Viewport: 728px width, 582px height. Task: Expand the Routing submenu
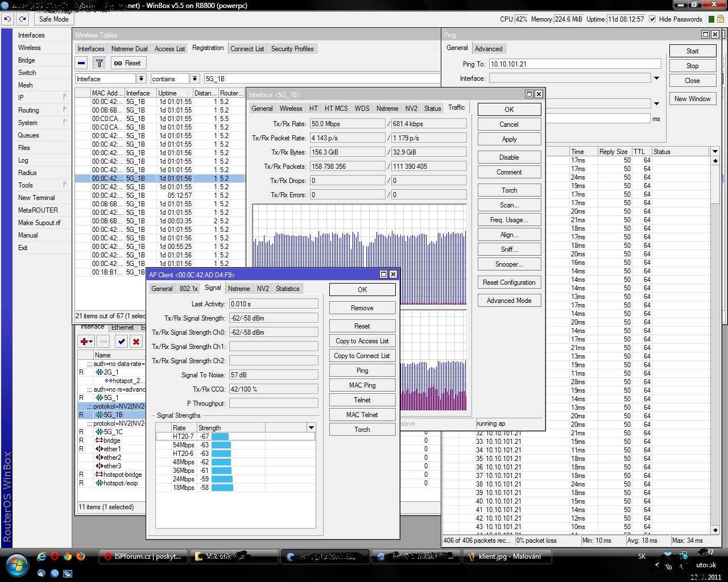point(65,110)
